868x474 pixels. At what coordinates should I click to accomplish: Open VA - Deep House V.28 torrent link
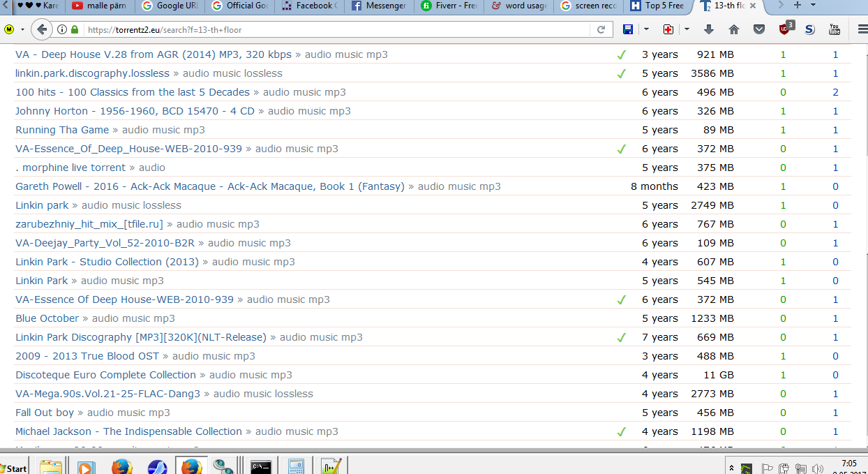(154, 54)
